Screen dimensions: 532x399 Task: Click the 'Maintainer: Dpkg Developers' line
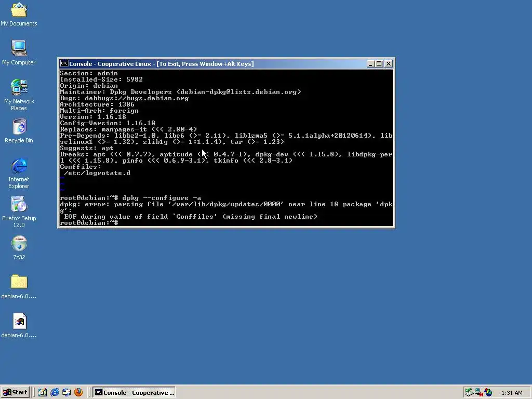pos(180,92)
